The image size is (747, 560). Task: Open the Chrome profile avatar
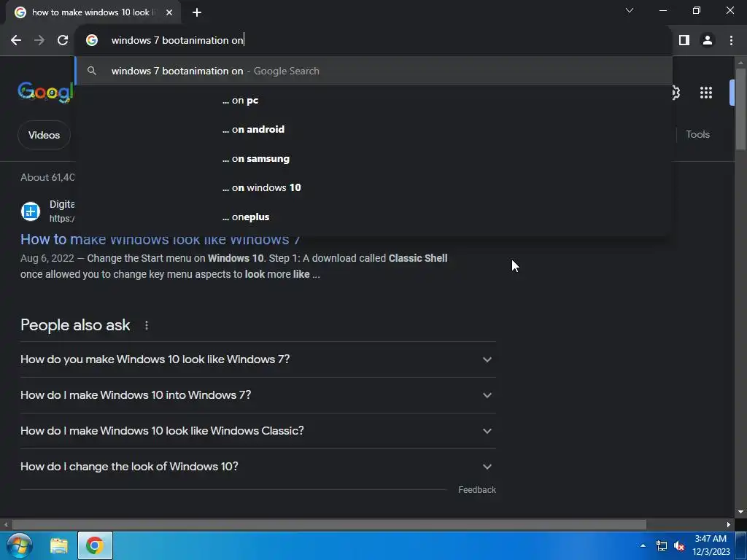click(x=708, y=41)
